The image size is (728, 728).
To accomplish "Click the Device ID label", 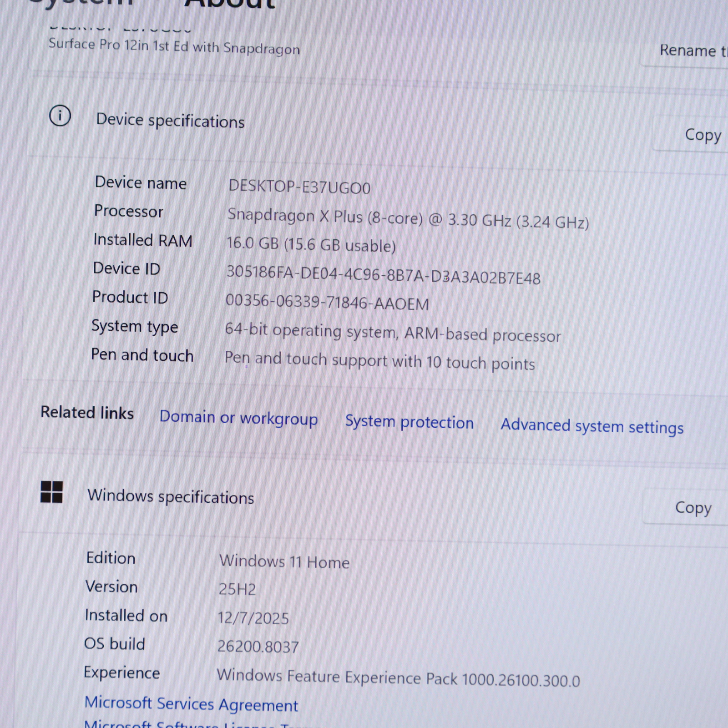I will point(126,268).
